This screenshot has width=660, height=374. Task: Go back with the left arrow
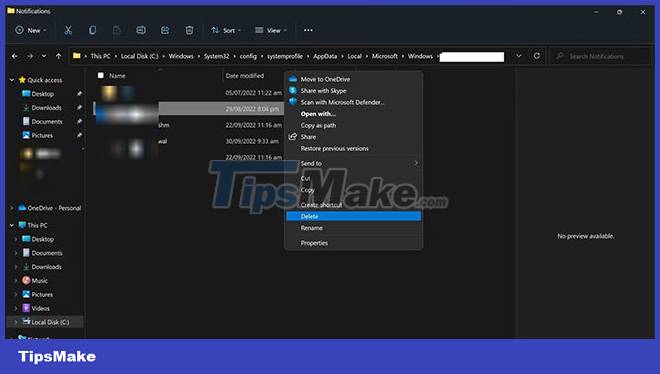pos(15,56)
